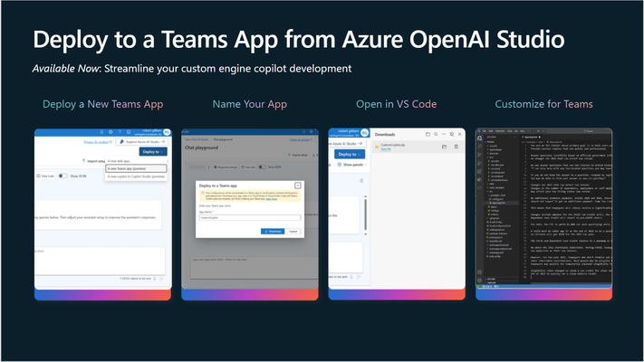The image size is (644, 362).
Task: Open VS Code Search icon in activity bar
Action: (479, 147)
